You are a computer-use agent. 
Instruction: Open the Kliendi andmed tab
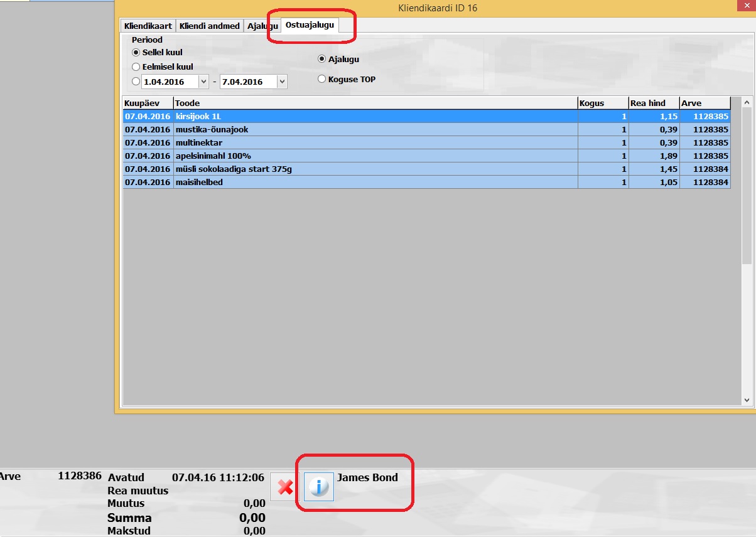[x=209, y=26]
